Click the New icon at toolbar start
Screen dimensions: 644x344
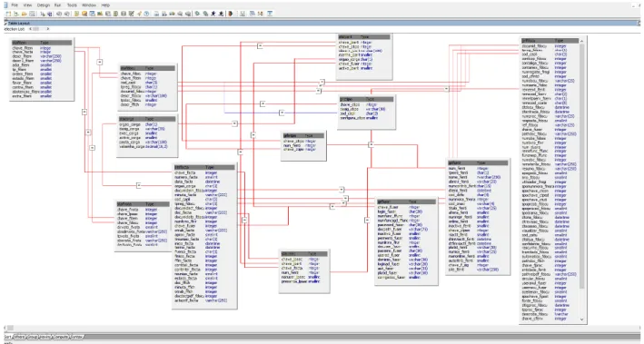(8, 14)
